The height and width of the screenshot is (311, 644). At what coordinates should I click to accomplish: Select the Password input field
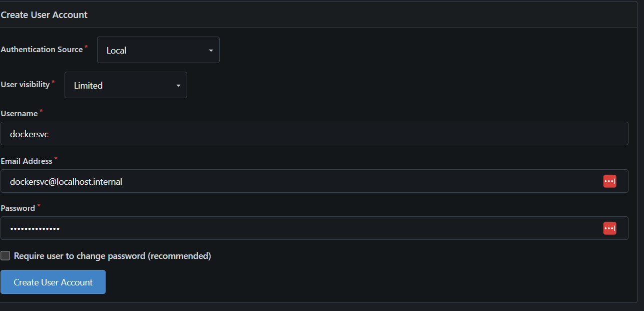click(325, 228)
